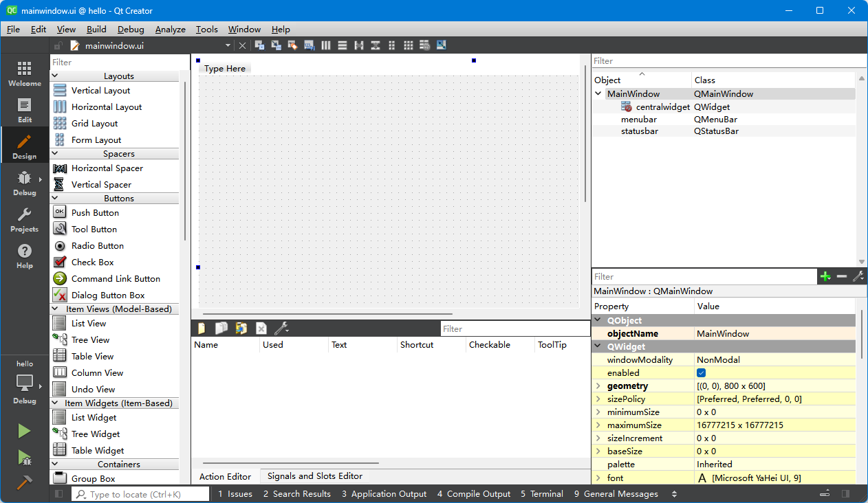Open the Compile Output pane
The width and height of the screenshot is (868, 503).
[x=474, y=494]
